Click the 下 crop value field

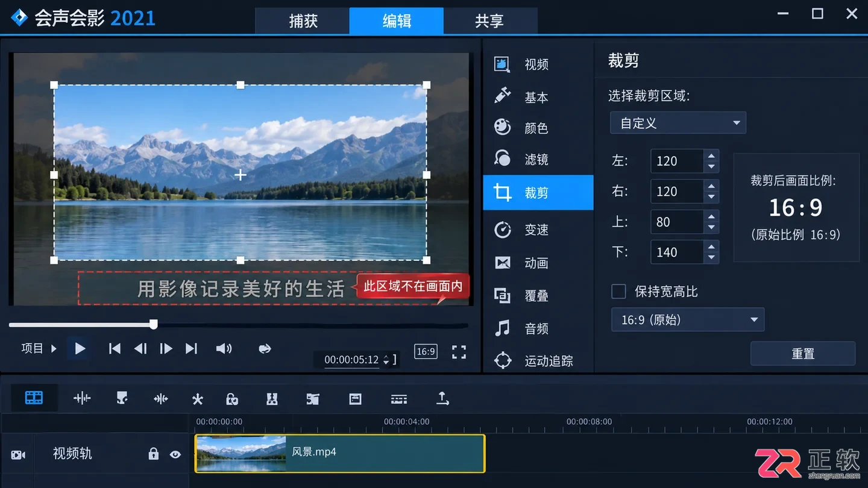678,252
